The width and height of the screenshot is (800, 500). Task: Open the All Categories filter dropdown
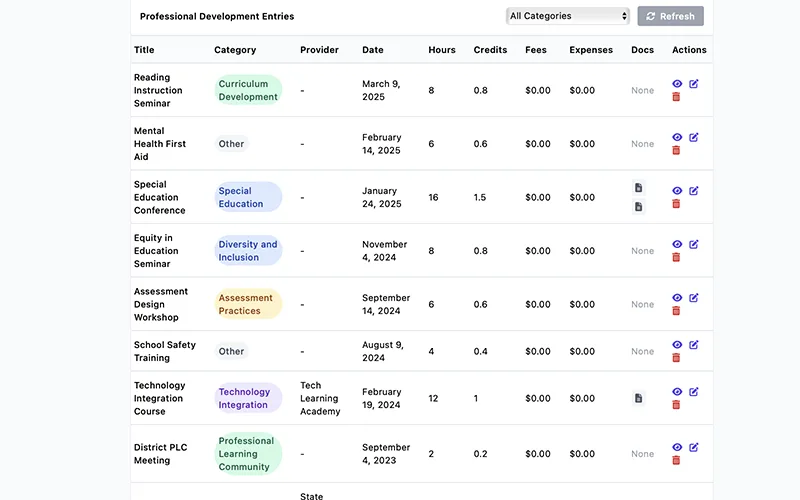point(568,16)
